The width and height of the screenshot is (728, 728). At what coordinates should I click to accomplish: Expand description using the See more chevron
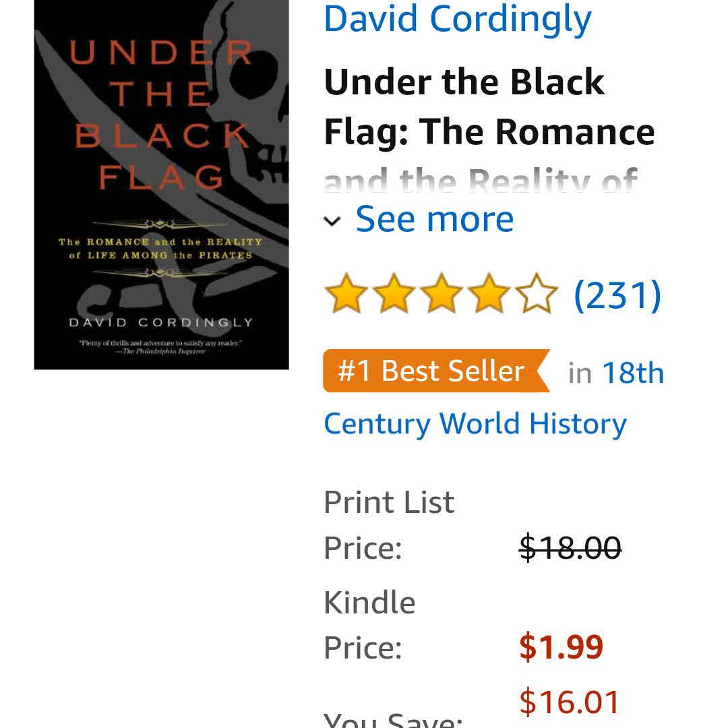click(332, 221)
